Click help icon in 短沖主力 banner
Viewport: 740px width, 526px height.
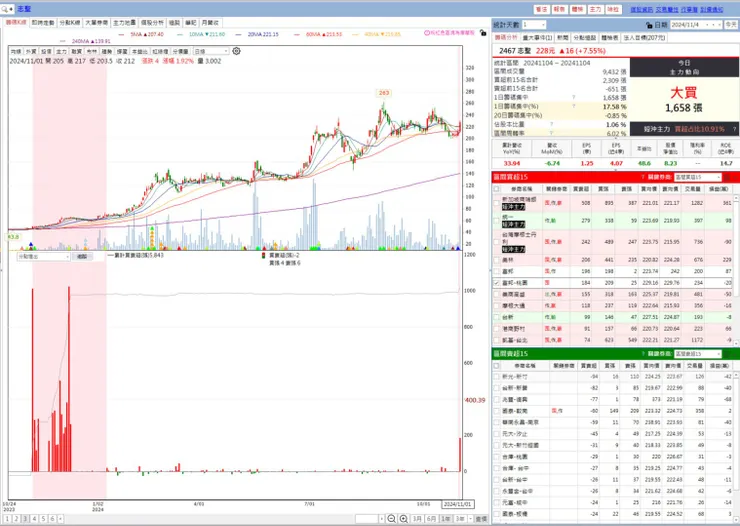734,129
